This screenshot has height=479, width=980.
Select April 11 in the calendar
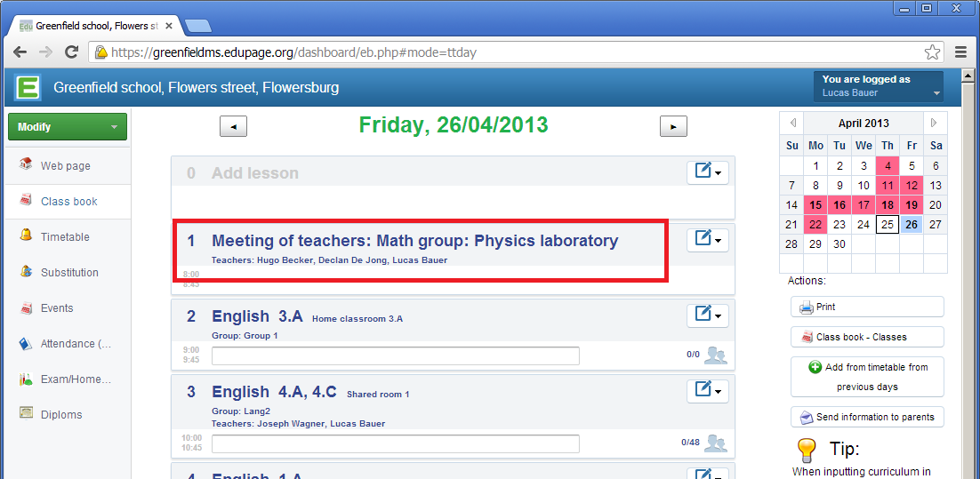[x=888, y=186]
